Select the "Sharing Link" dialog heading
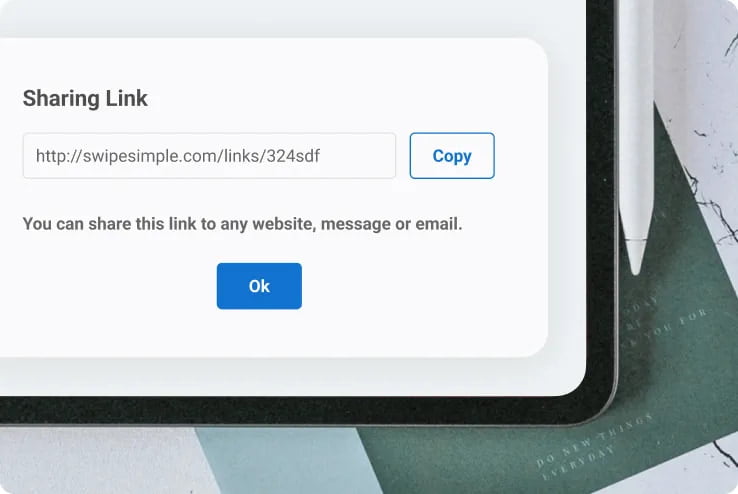 coord(85,98)
